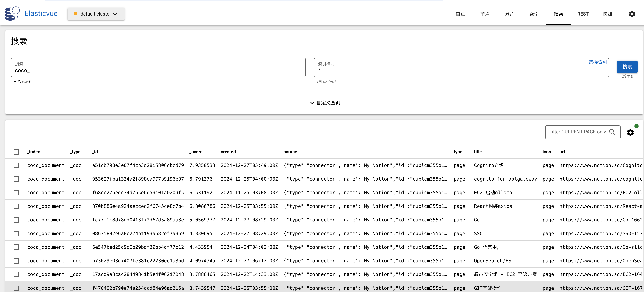The width and height of the screenshot is (644, 292).
Task: Expand the 自定义查询 panel
Action: pos(325,103)
